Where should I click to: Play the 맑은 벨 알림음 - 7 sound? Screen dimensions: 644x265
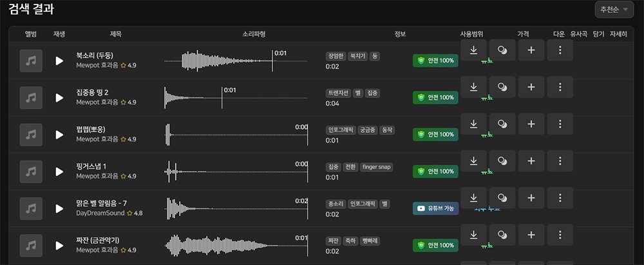point(59,209)
